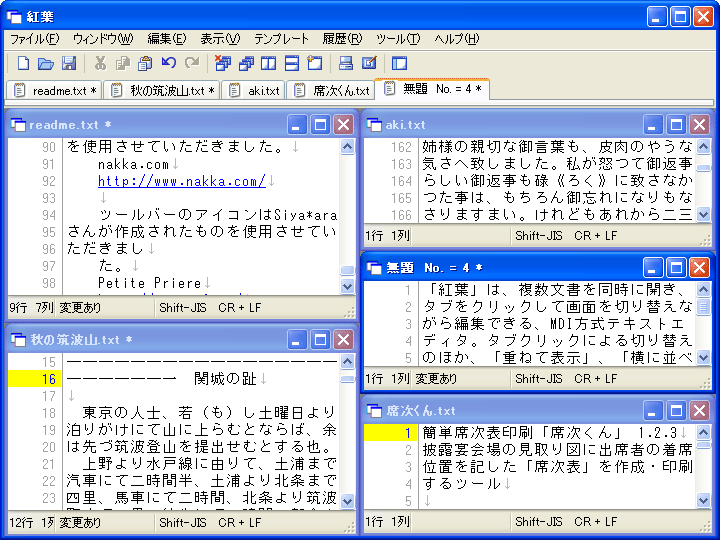Click 秋の筑波山.txt window title icon
Screen dimensions: 720x540
18,339
